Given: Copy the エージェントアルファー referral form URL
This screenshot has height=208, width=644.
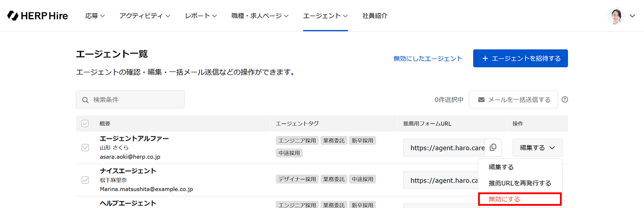Looking at the screenshot, I should pos(493,147).
